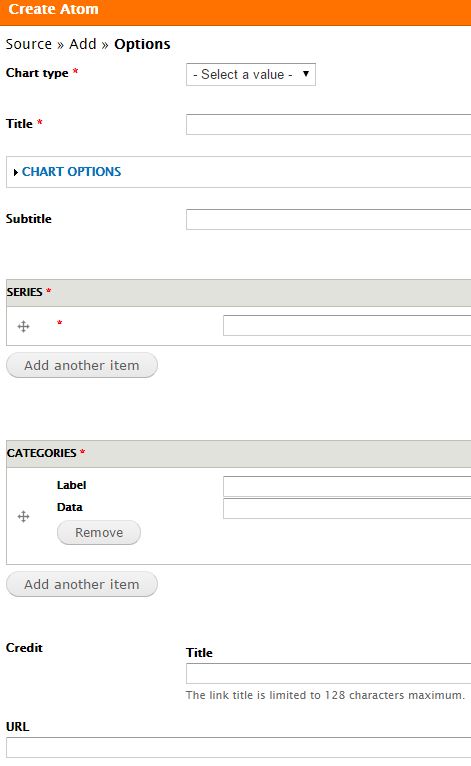The image size is (471, 766).
Task: Expand the Chart Options section
Action: 71,171
